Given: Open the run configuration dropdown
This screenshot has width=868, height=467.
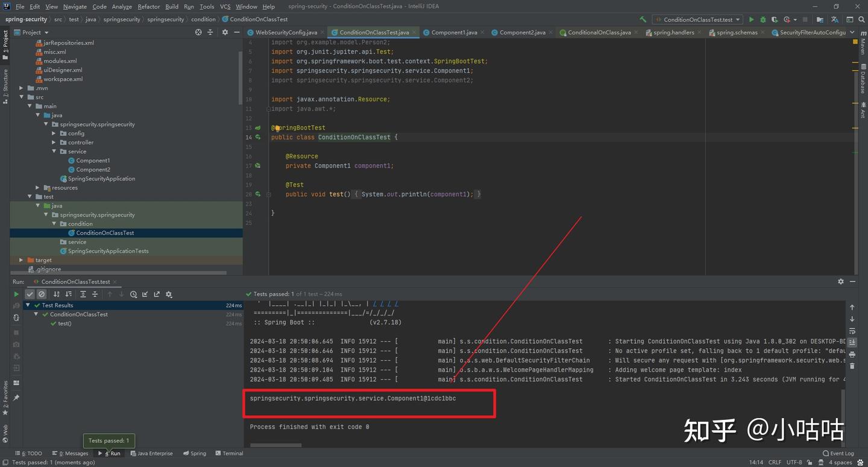Looking at the screenshot, I should click(698, 19).
